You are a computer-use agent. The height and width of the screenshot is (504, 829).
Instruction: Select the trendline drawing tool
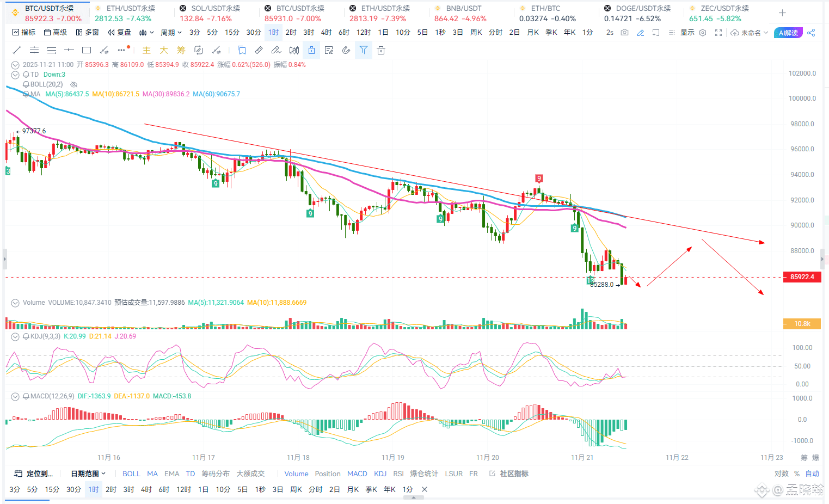point(16,50)
